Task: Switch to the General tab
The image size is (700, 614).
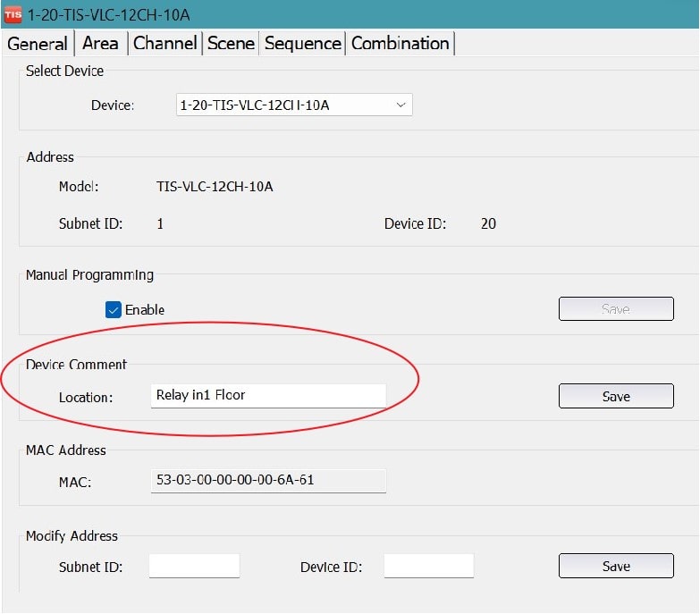Action: click(x=38, y=43)
